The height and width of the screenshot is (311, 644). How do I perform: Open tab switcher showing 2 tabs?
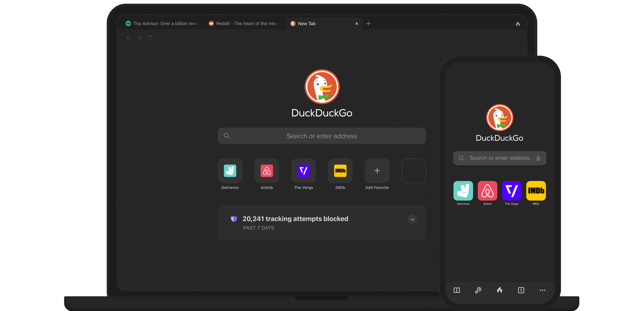pos(521,290)
